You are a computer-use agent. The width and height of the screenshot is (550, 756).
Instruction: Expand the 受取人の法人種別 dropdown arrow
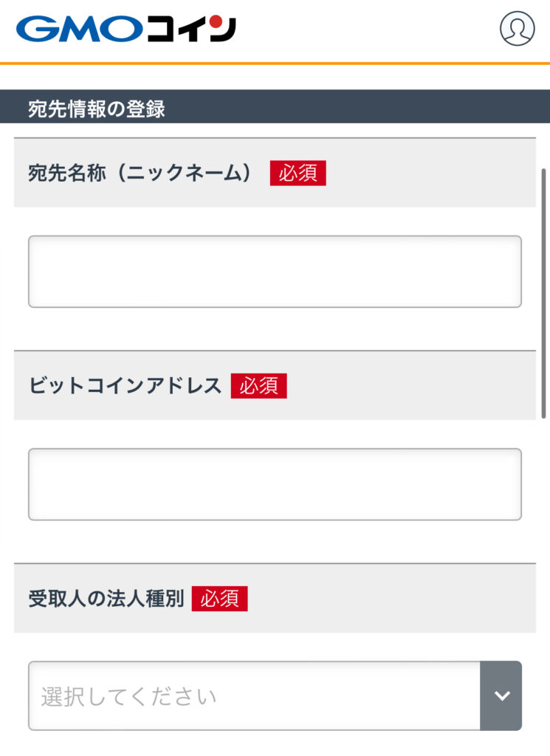tap(501, 695)
